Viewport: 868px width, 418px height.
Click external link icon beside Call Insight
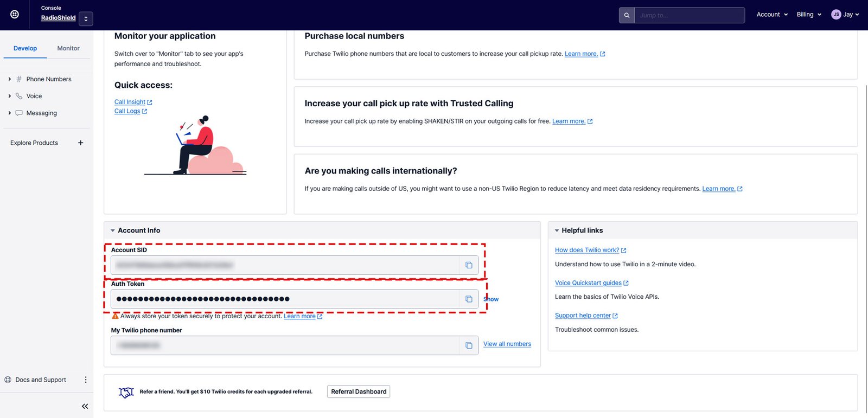(150, 102)
